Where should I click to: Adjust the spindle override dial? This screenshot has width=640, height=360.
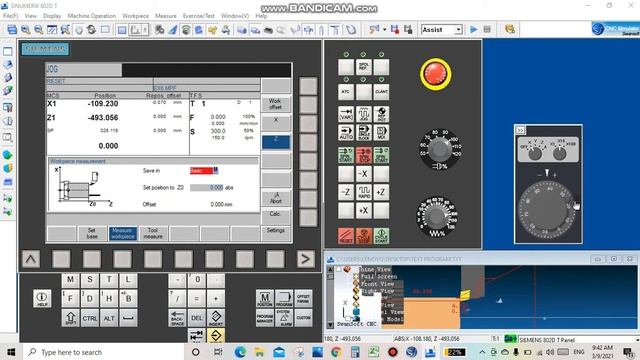point(439,149)
